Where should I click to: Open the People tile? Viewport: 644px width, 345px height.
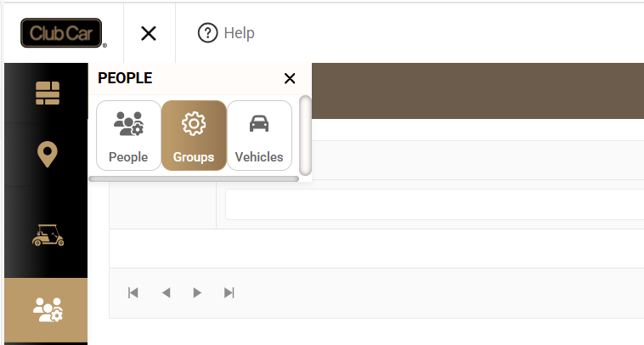tap(128, 136)
